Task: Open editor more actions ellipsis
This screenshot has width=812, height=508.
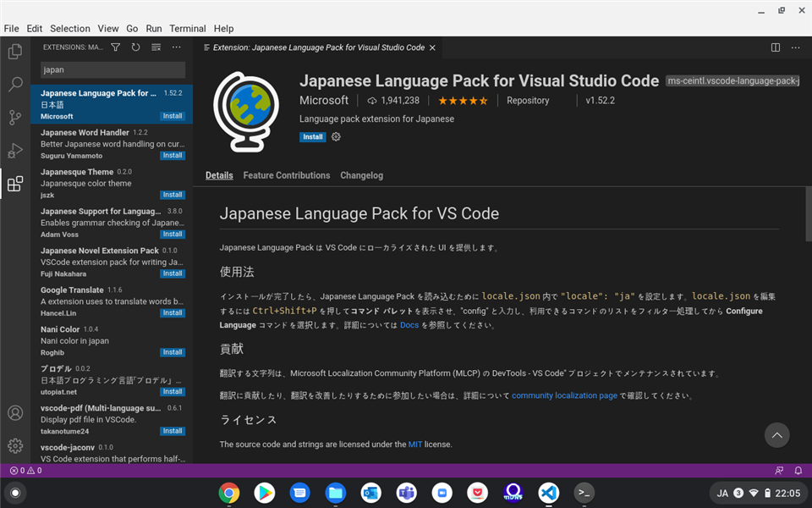Action: 795,47
